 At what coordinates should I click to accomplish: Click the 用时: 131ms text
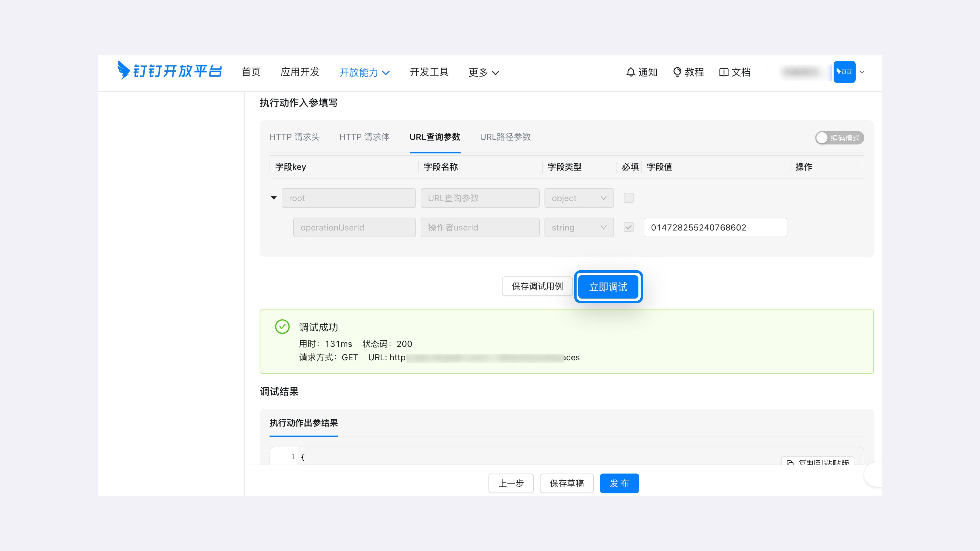pos(325,344)
